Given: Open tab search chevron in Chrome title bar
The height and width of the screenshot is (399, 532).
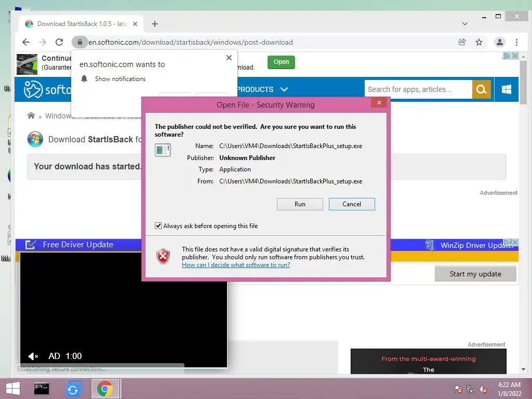Looking at the screenshot, I should tap(465, 24).
